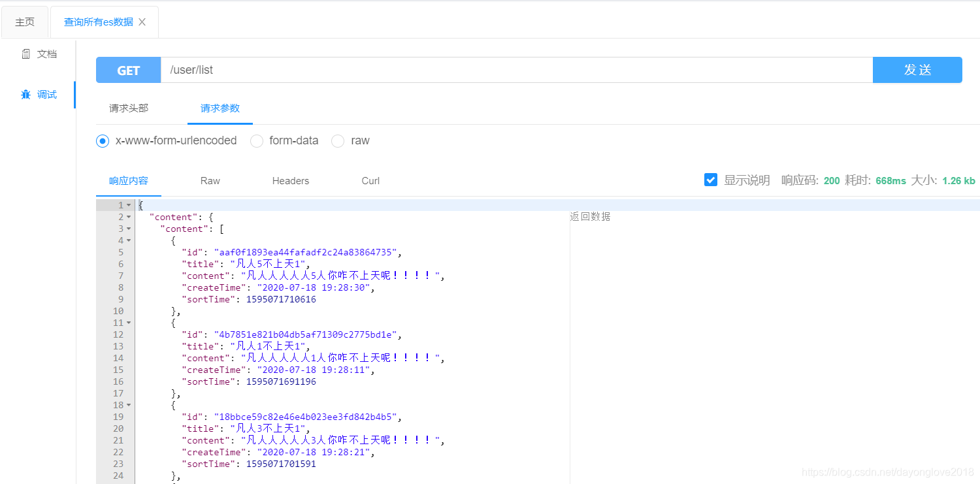Open the 请求头部 tab

pos(129,108)
